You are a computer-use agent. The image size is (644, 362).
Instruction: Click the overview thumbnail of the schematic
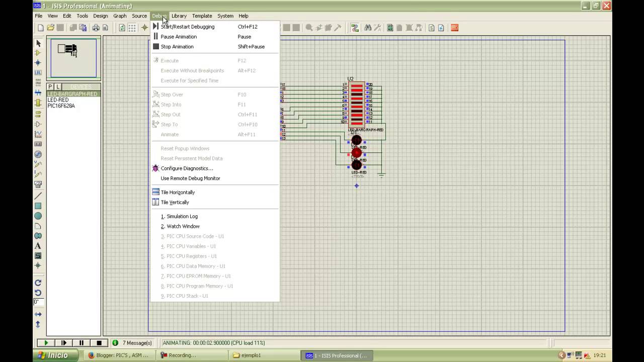[73, 58]
